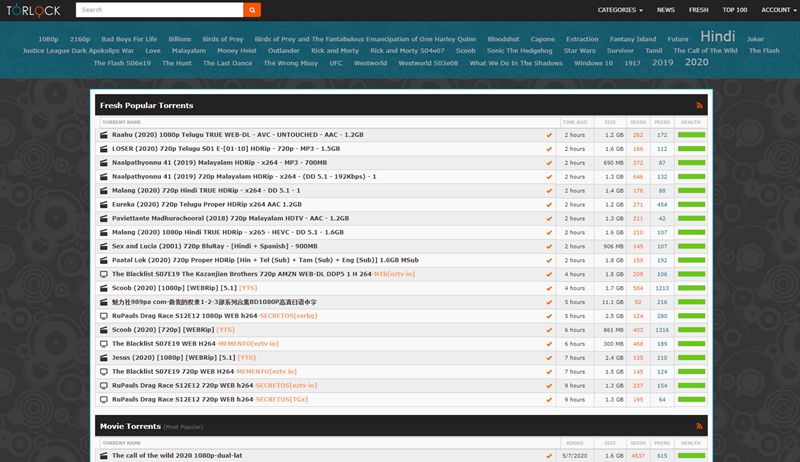Click TV icon beside RuPauls Drag Race 1080p rarbg
Image resolution: width=800 pixels, height=462 pixels.
point(104,316)
